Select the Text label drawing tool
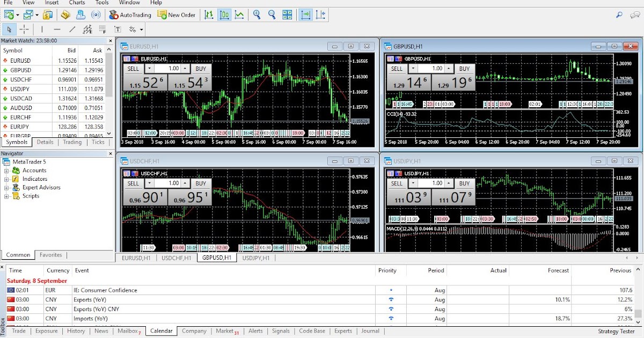644x338 pixels. [x=118, y=30]
